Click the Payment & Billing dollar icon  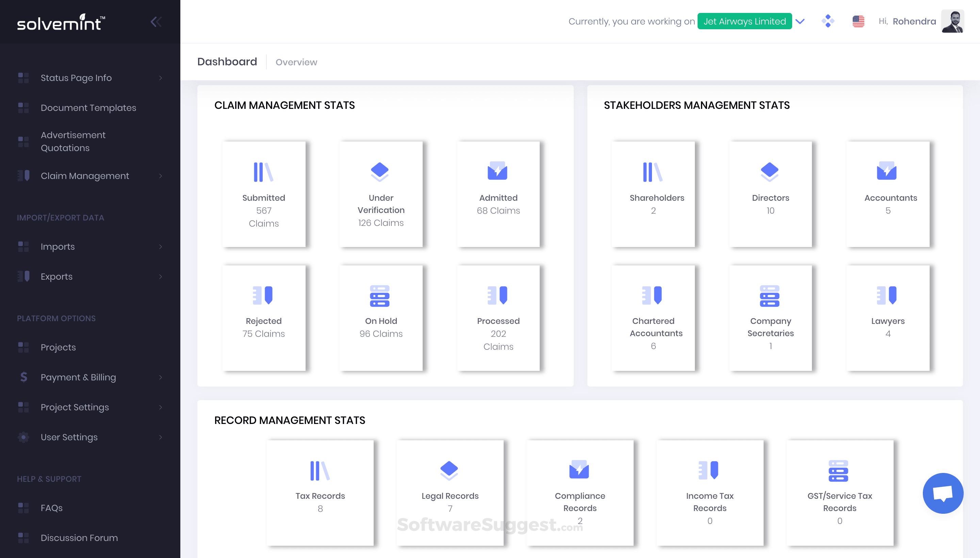click(24, 377)
